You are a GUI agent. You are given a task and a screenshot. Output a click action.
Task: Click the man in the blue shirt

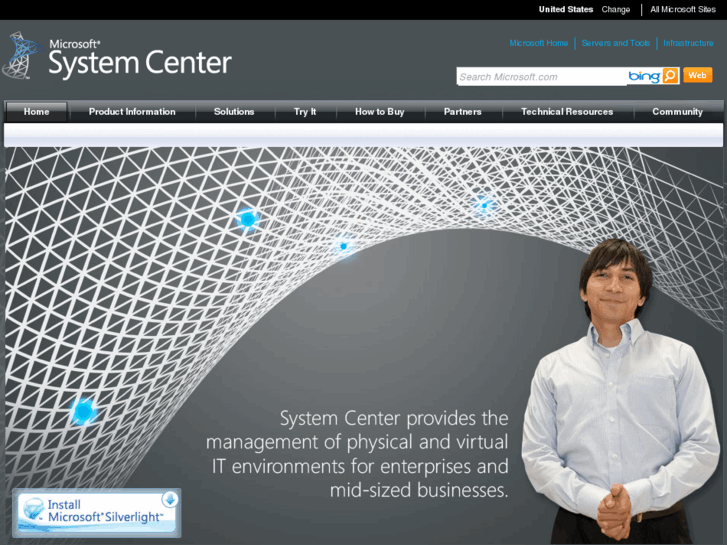pos(620,392)
